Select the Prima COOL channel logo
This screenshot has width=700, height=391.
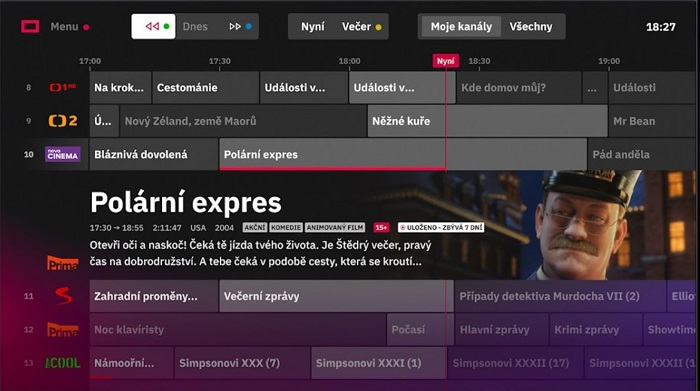62,363
